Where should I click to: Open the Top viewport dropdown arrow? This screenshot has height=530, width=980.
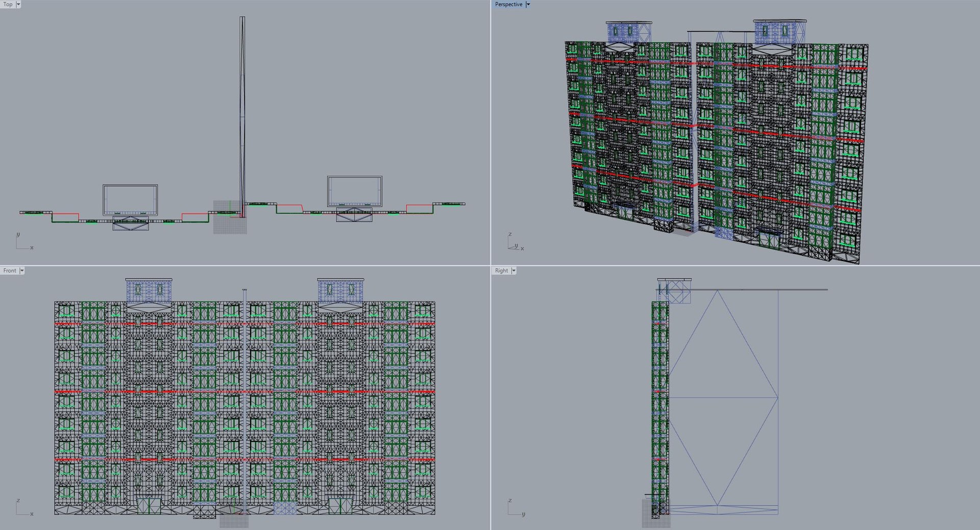coord(18,4)
